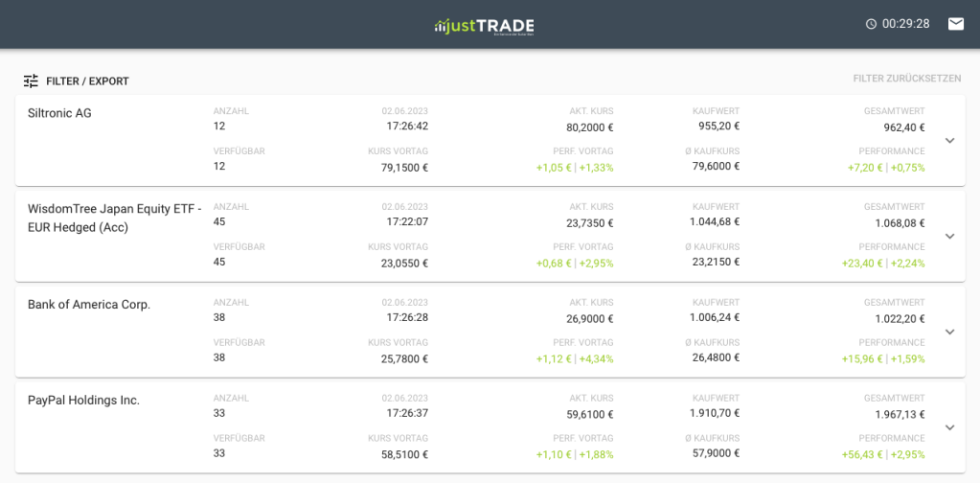Select the Siltronic AG position name

click(59, 113)
